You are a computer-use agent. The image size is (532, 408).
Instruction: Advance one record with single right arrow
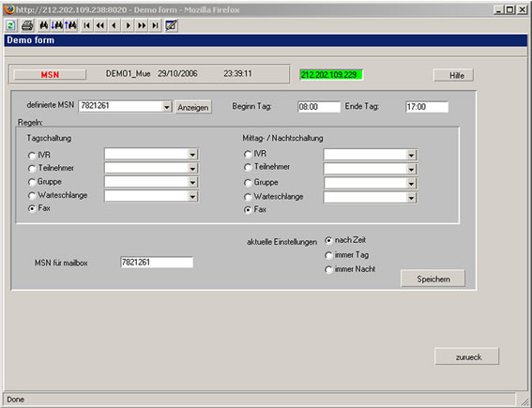tap(128, 25)
